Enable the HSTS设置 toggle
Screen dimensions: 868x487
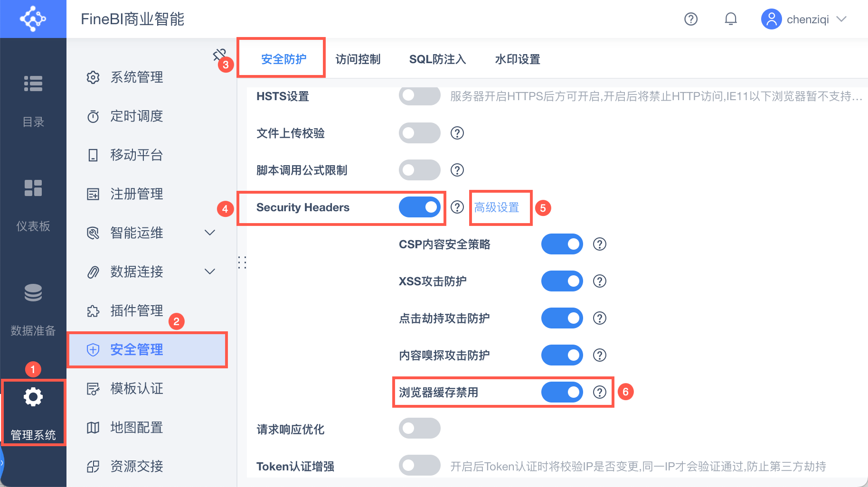tap(419, 96)
